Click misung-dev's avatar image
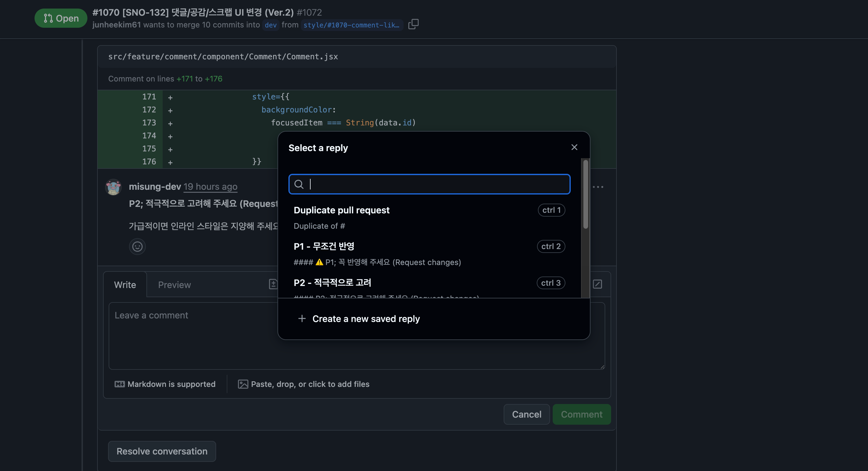Screen dimensions: 868x471 [x=113, y=187]
